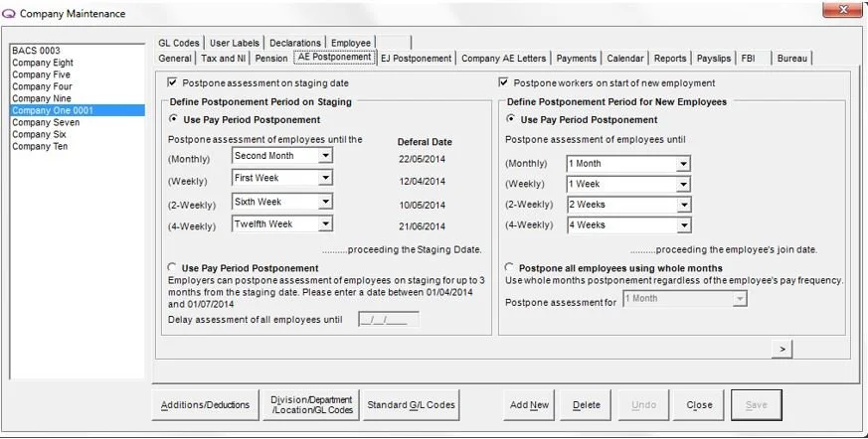Image resolution: width=868 pixels, height=439 pixels.
Task: Close the Company Maintenance window with X
Action: [x=842, y=9]
